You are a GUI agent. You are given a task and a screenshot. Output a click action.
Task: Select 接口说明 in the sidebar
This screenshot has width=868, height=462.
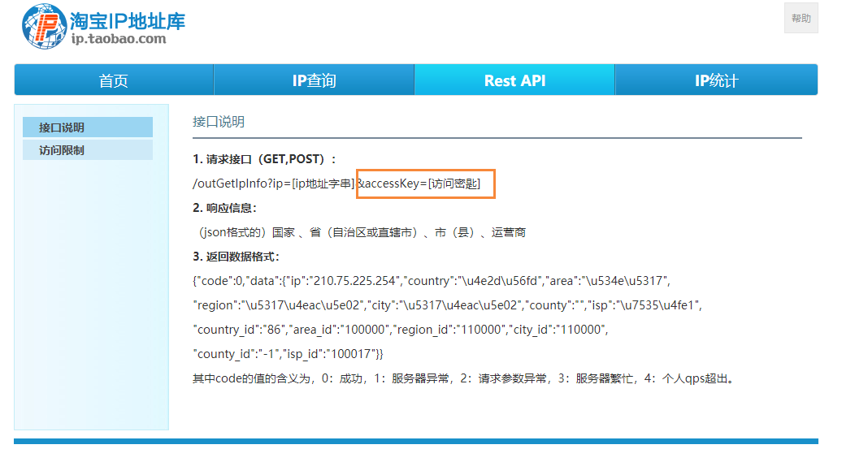click(x=88, y=127)
